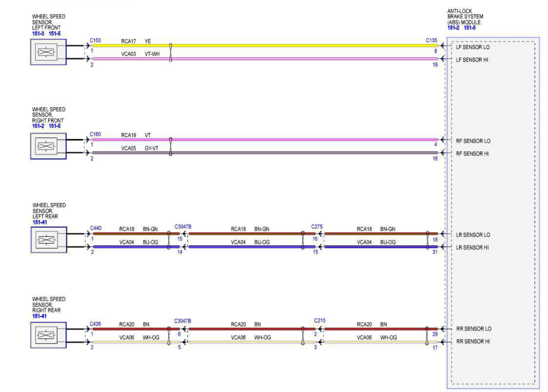Click connector label C210

tap(320, 321)
